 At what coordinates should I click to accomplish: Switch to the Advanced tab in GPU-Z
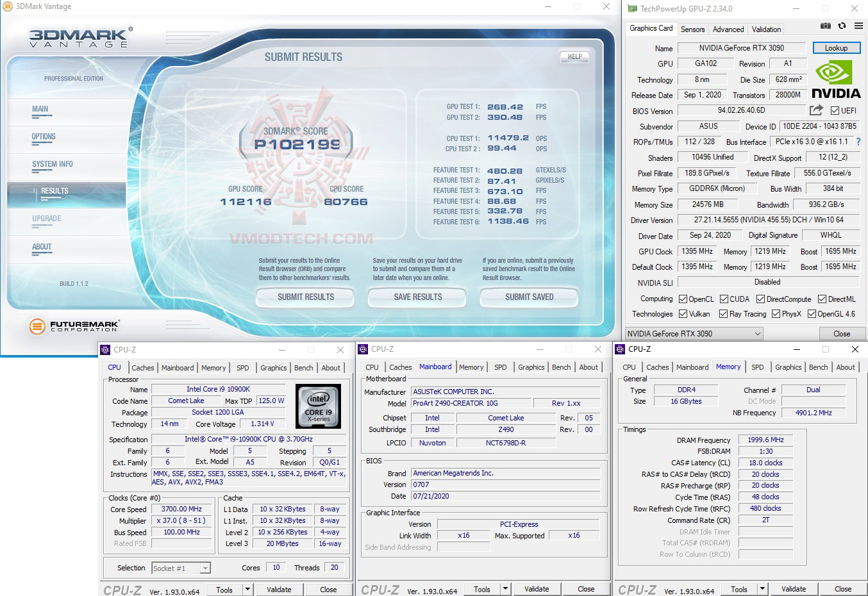coord(728,29)
